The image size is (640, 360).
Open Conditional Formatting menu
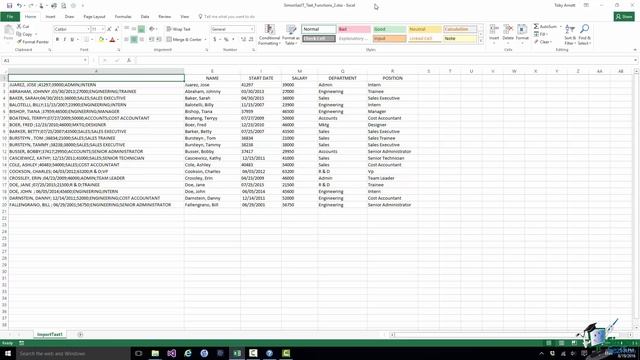pos(269,34)
